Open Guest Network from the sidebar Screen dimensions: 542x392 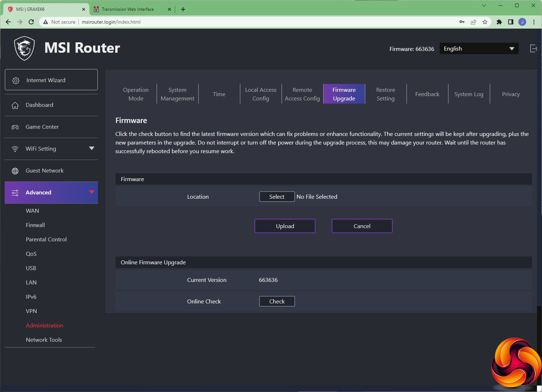coord(51,171)
